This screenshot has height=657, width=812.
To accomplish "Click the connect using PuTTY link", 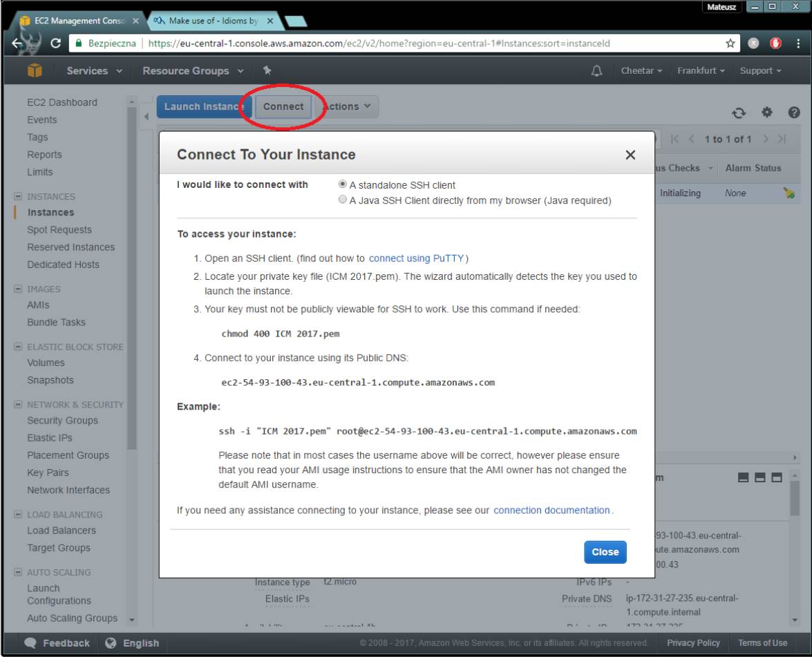I will (417, 258).
